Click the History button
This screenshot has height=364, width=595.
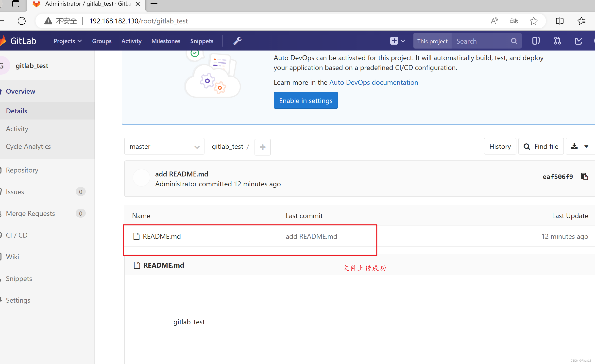(500, 146)
